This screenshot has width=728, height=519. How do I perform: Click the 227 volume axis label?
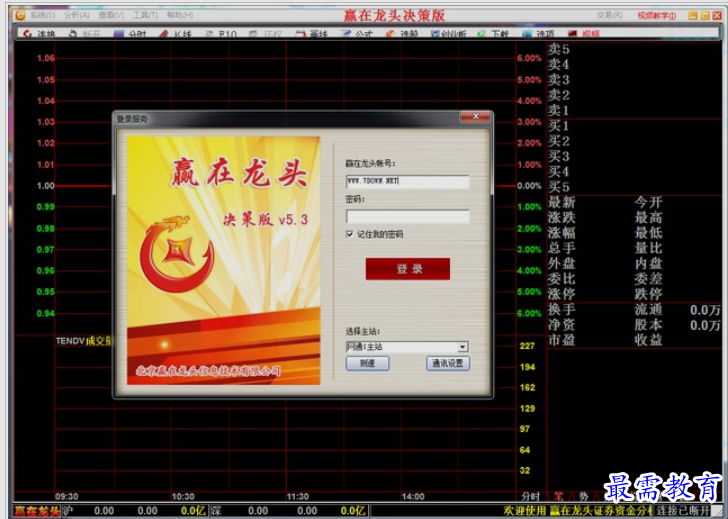pos(527,346)
